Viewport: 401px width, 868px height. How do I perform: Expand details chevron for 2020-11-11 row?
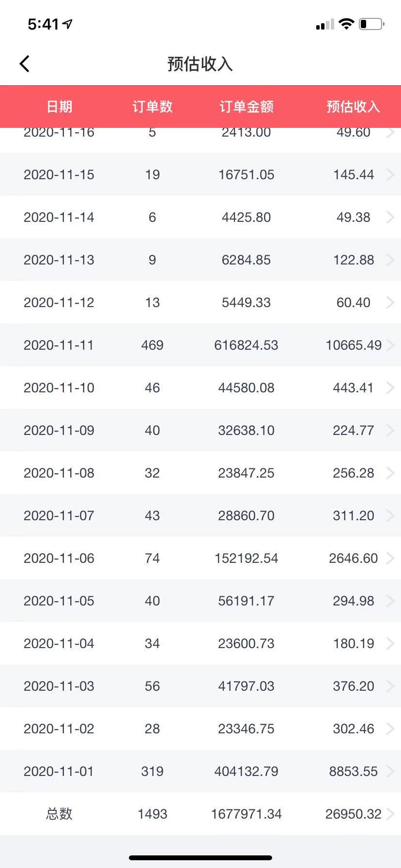(390, 345)
